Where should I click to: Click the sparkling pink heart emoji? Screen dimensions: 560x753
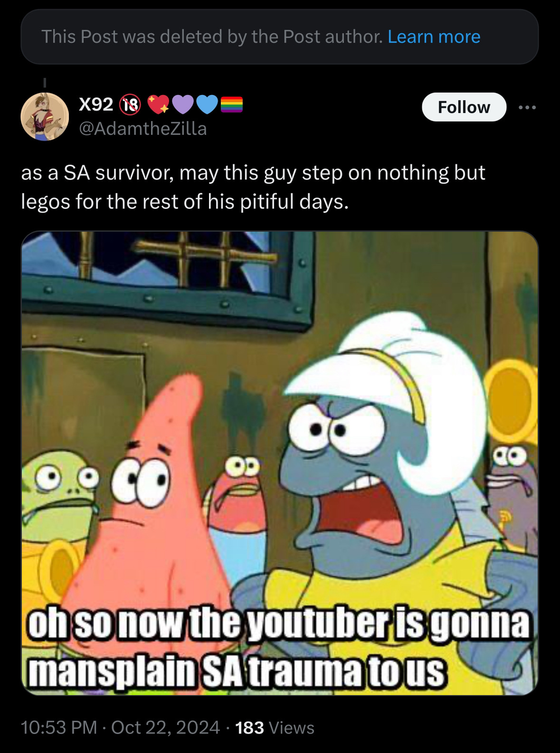click(158, 105)
